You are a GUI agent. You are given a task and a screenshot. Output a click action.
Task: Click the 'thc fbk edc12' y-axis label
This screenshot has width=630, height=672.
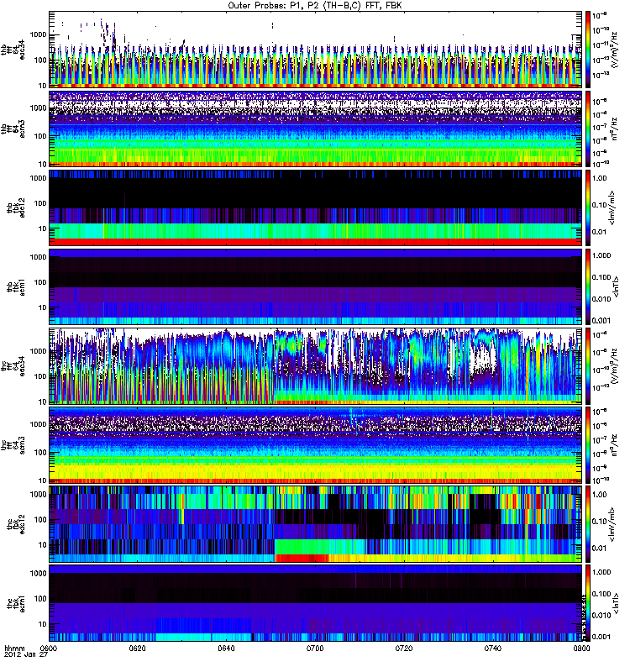coord(16,524)
